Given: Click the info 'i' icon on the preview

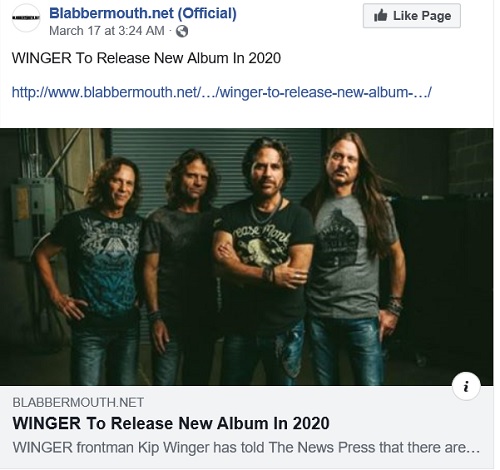Looking at the screenshot, I should click(x=466, y=386).
